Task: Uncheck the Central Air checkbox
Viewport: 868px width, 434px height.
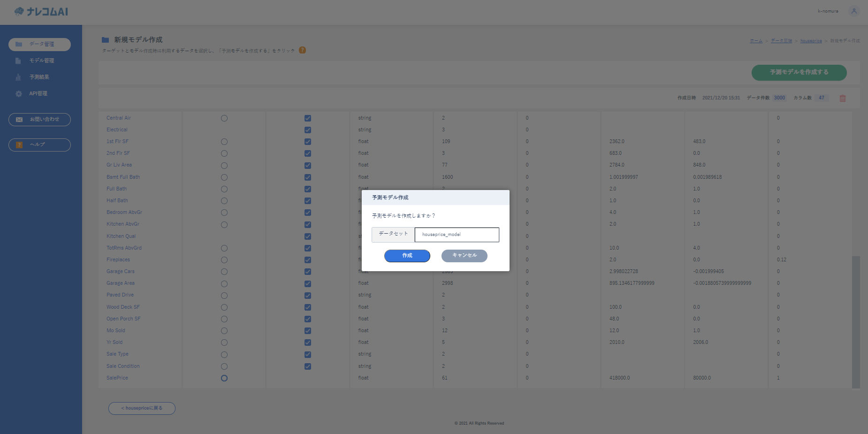Action: (x=308, y=118)
